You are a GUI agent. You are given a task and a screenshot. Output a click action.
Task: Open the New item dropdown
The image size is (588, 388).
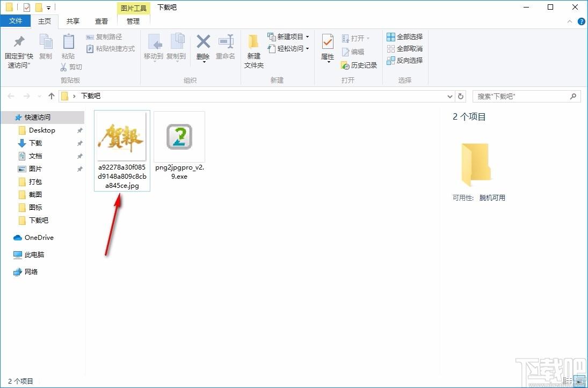(288, 36)
